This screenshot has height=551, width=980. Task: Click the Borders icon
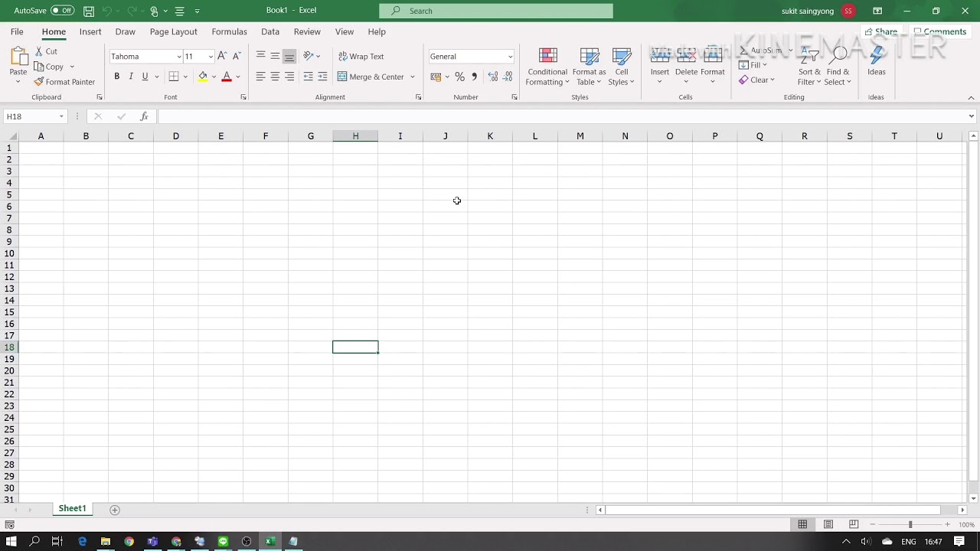[x=174, y=77]
